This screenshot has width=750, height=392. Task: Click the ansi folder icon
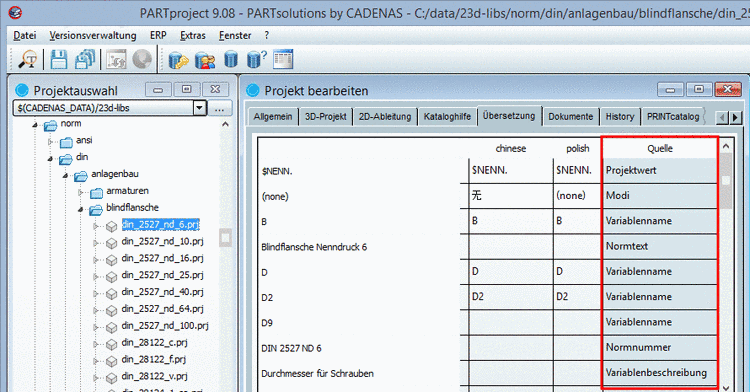(x=66, y=142)
